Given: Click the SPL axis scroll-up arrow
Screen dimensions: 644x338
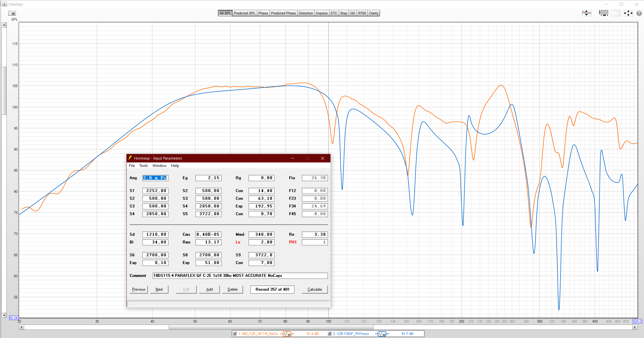Looking at the screenshot, I should (4, 25).
